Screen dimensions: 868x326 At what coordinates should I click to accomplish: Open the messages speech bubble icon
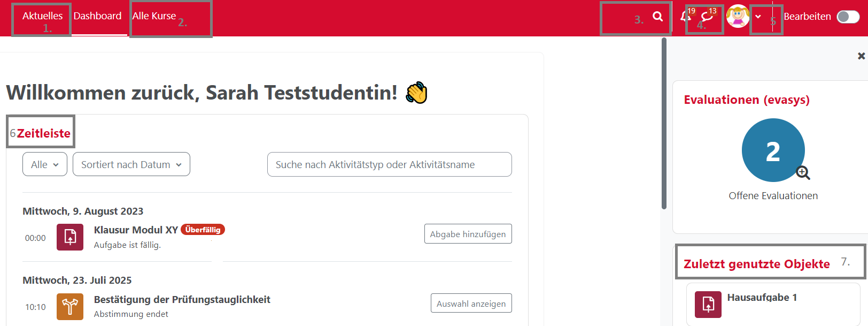(x=707, y=17)
